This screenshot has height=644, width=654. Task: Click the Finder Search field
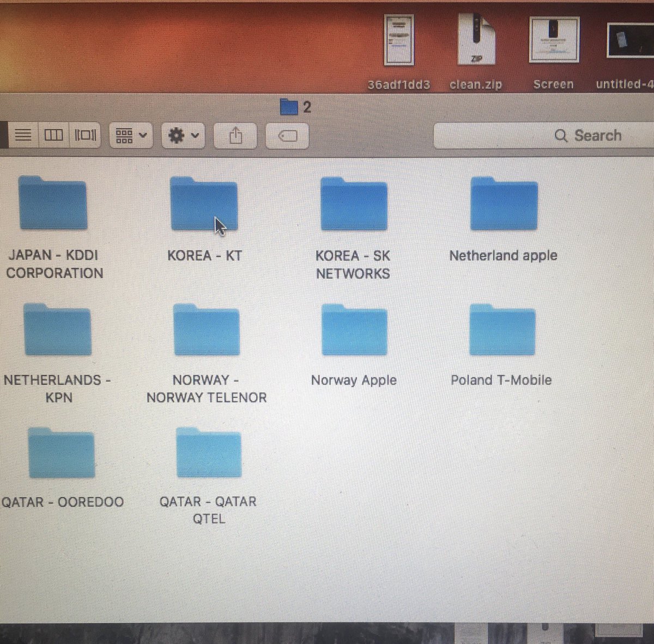click(x=543, y=135)
